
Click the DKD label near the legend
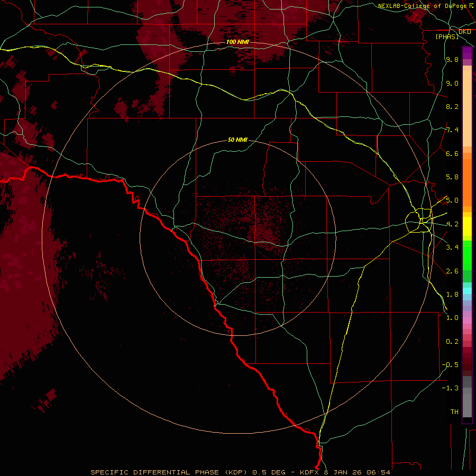click(x=464, y=32)
